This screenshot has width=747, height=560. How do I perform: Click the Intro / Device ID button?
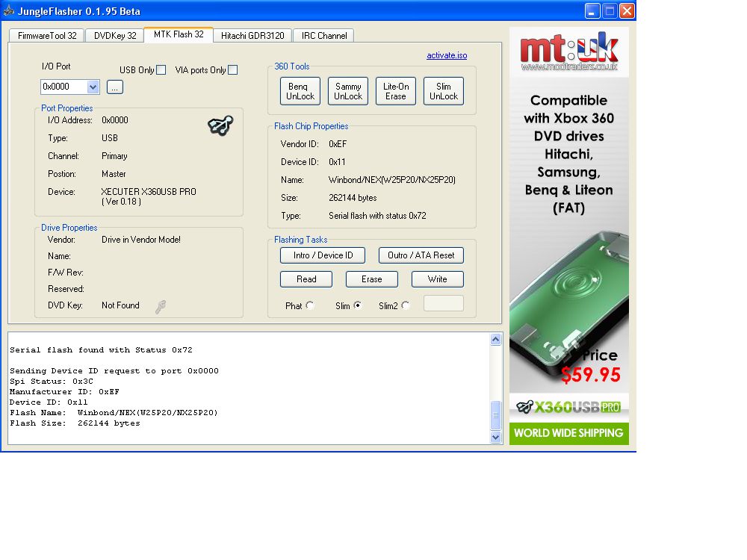[x=323, y=255]
